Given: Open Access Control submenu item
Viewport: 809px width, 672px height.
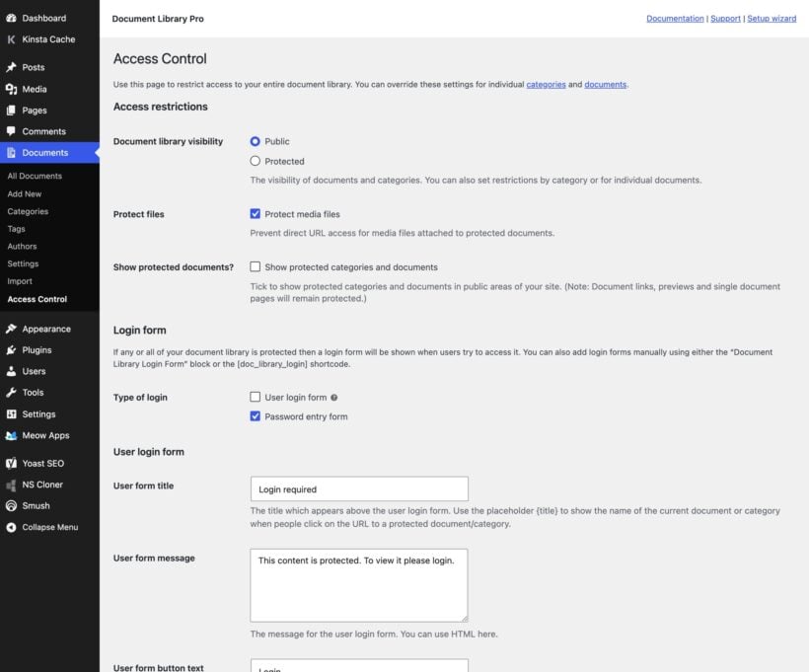Looking at the screenshot, I should coord(37,299).
